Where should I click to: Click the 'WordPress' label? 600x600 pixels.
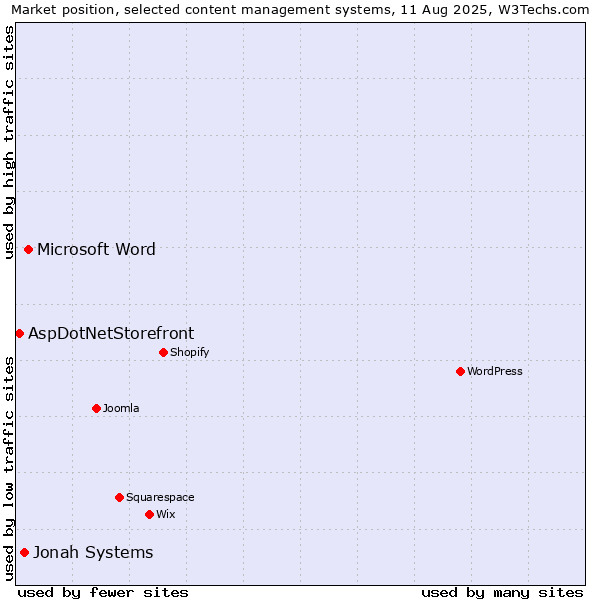[495, 371]
